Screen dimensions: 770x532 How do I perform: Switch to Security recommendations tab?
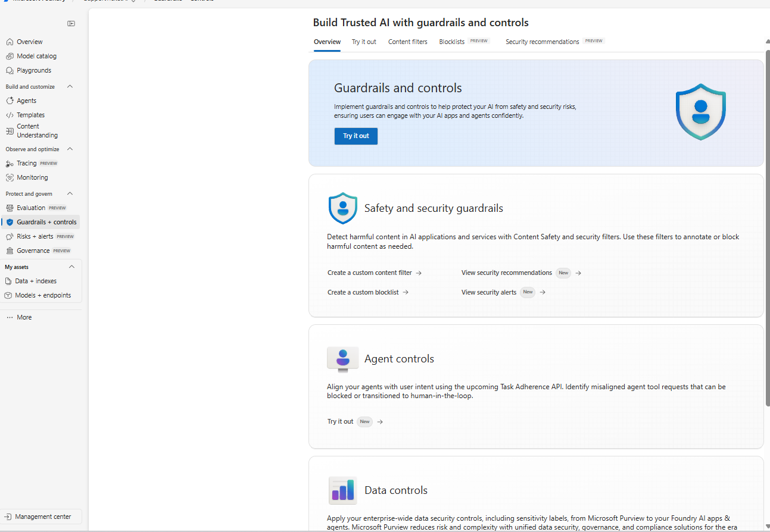point(542,42)
